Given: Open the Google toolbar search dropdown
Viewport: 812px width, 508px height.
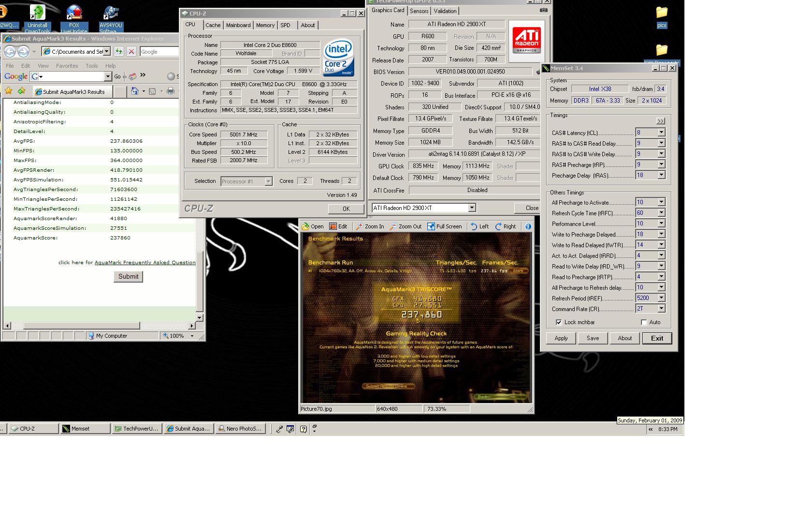Looking at the screenshot, I should [108, 76].
